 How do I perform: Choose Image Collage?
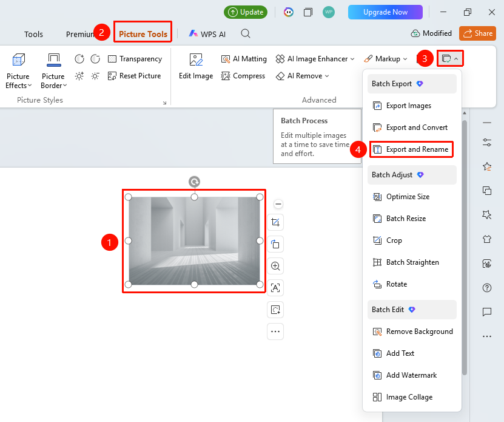[412, 397]
